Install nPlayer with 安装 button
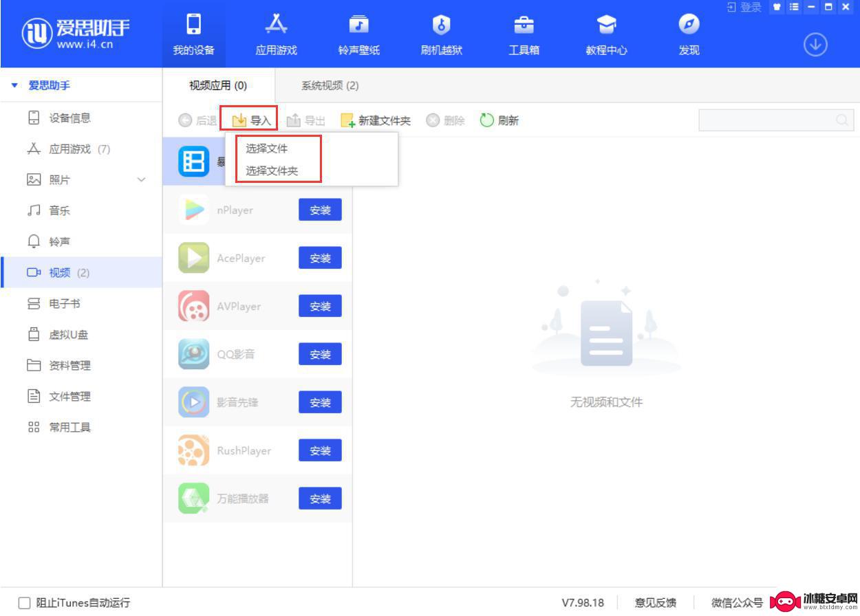 pos(320,210)
